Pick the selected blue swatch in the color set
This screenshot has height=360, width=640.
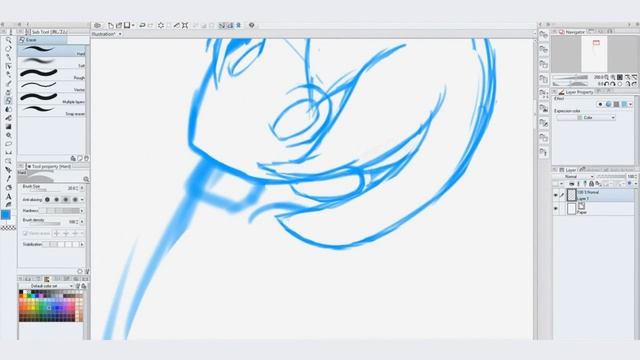tap(49, 307)
